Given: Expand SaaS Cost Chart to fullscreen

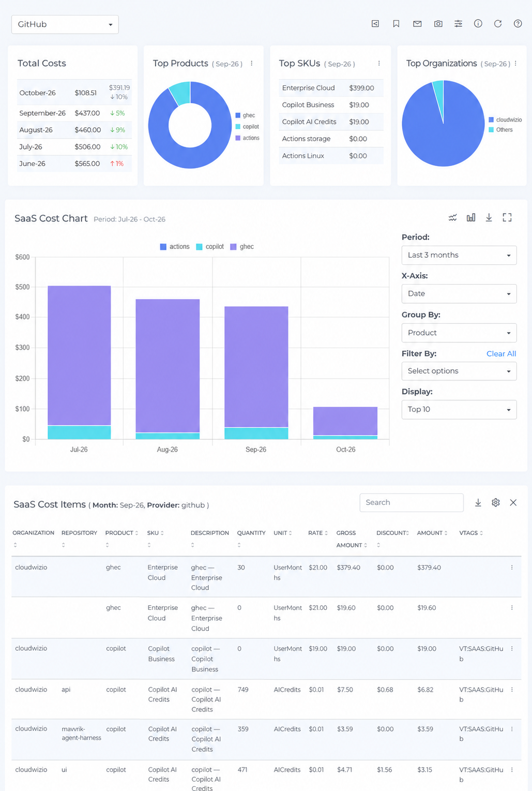Looking at the screenshot, I should point(507,218).
